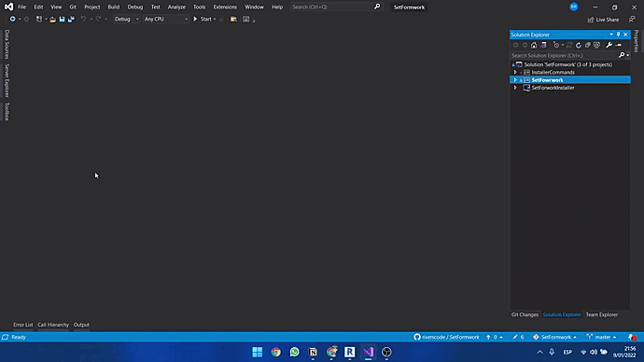The height and width of the screenshot is (362, 644).
Task: Click the pencil pending changes count
Action: 518,337
